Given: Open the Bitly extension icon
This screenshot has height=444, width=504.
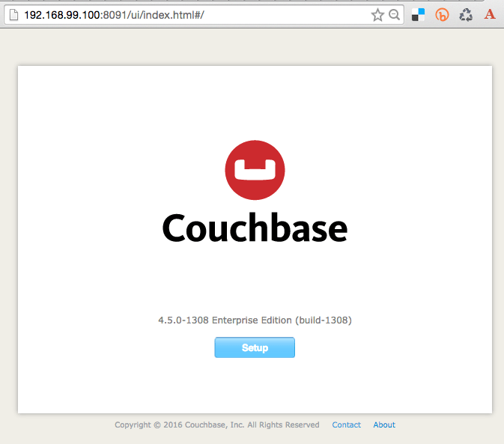Looking at the screenshot, I should [442, 15].
